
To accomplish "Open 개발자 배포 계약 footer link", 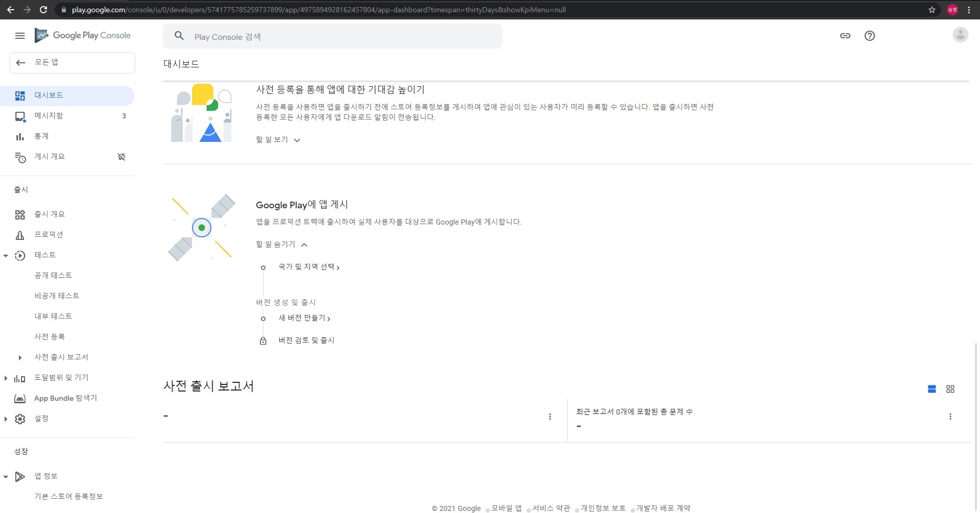I will 663,508.
